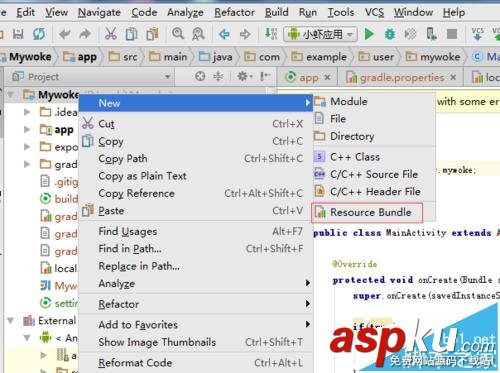This screenshot has width=500, height=373.
Task: Collapse the Mywoke root node
Action: click(11, 95)
